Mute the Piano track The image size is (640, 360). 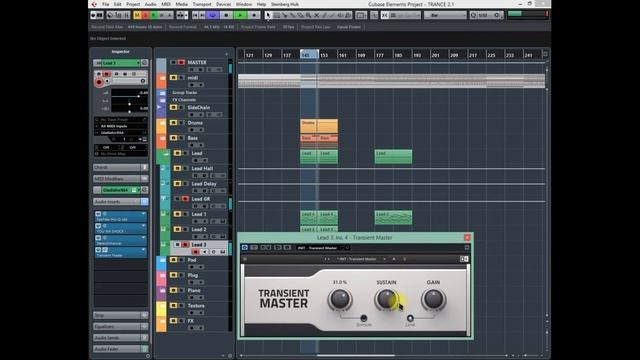pos(173,290)
